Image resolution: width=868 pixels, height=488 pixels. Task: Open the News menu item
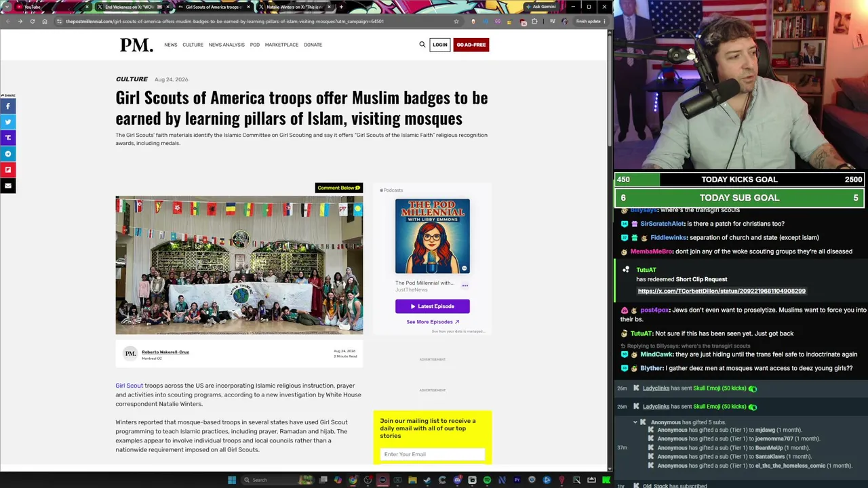coord(171,45)
